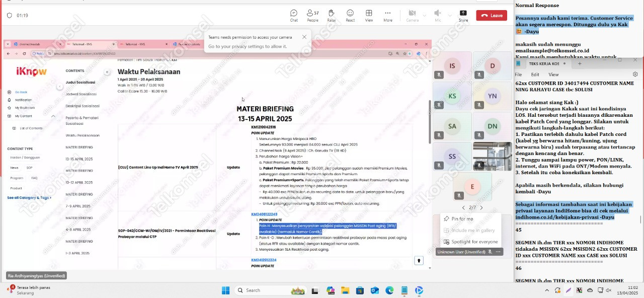This screenshot has width=644, height=298.
Task: Open the View layout options
Action: (x=369, y=15)
